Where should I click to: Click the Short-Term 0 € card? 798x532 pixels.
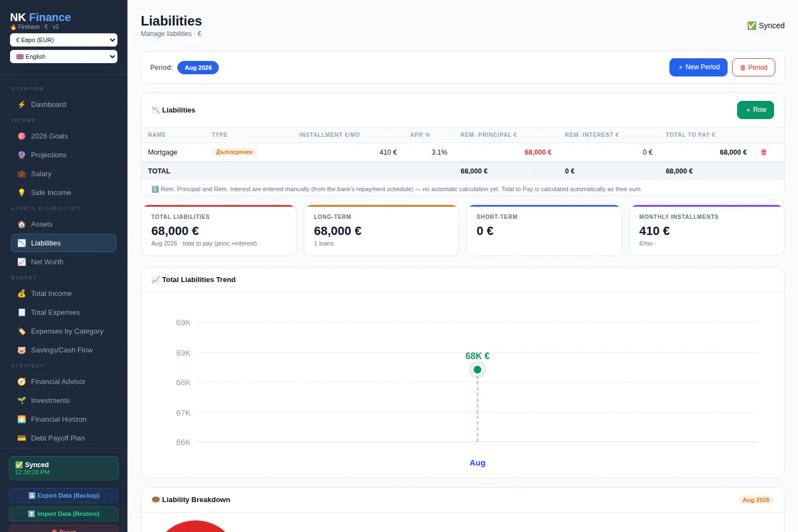click(544, 231)
